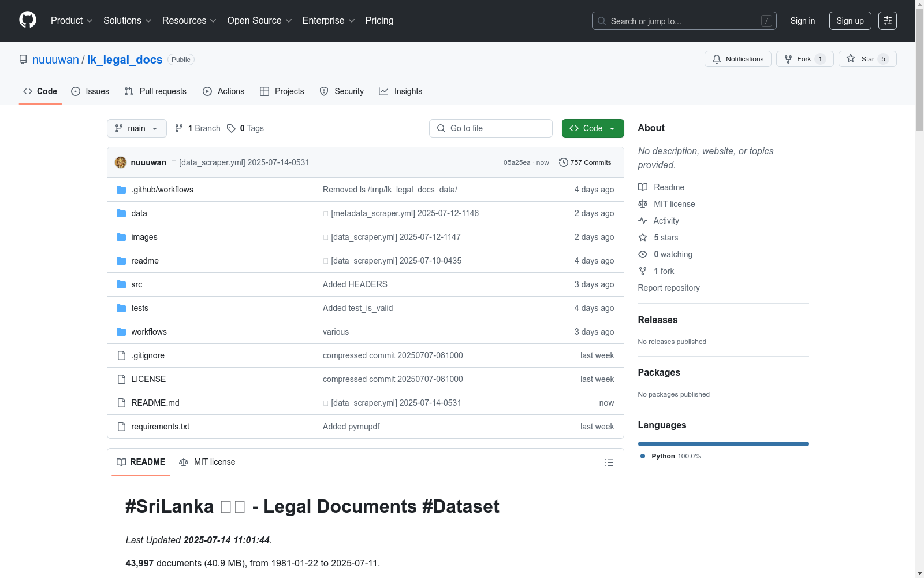Screen dimensions: 924x578
Task: Switch to the Code tab
Action: coord(40,91)
